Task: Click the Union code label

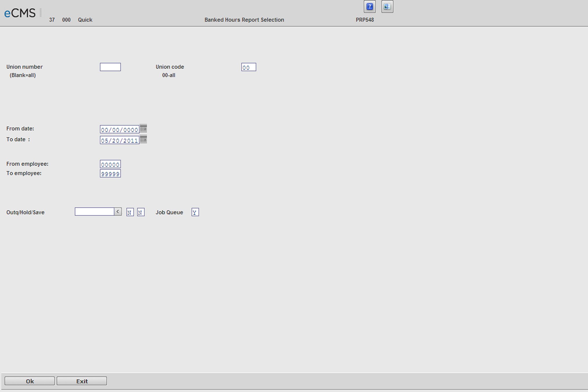Action: coord(170,67)
